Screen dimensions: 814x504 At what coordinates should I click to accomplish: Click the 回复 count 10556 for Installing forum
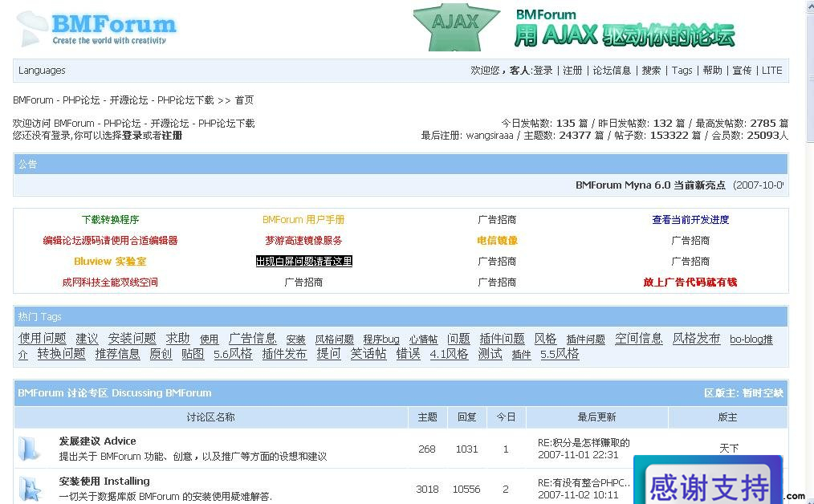click(466, 489)
